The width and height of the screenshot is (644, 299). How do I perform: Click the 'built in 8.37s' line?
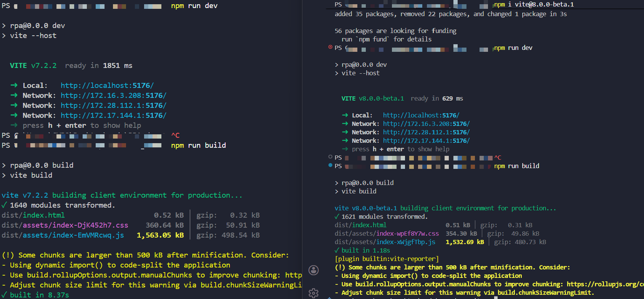[x=35, y=295]
